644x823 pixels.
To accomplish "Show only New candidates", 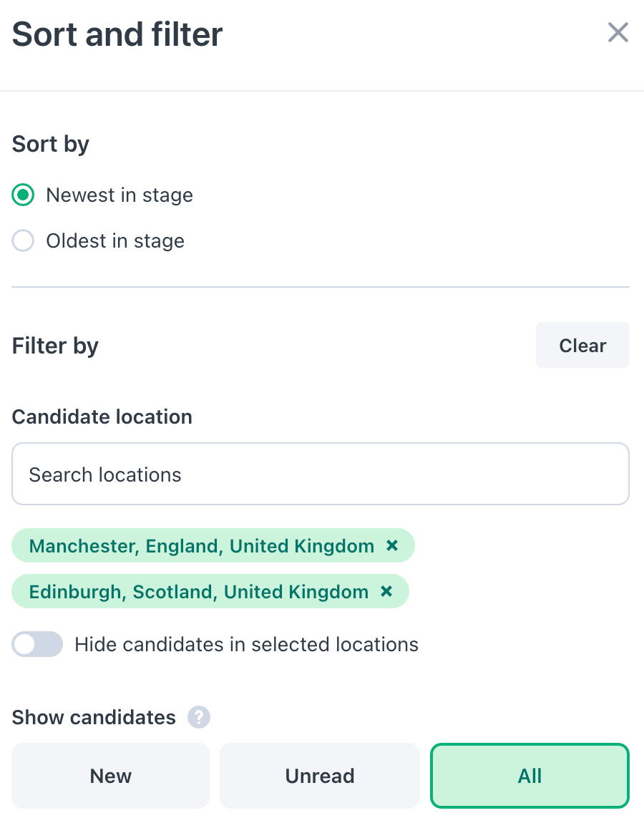I will [x=111, y=776].
